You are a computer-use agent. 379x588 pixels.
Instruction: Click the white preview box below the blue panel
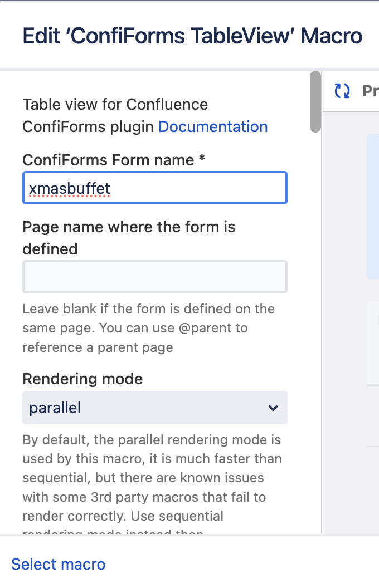coord(372,342)
